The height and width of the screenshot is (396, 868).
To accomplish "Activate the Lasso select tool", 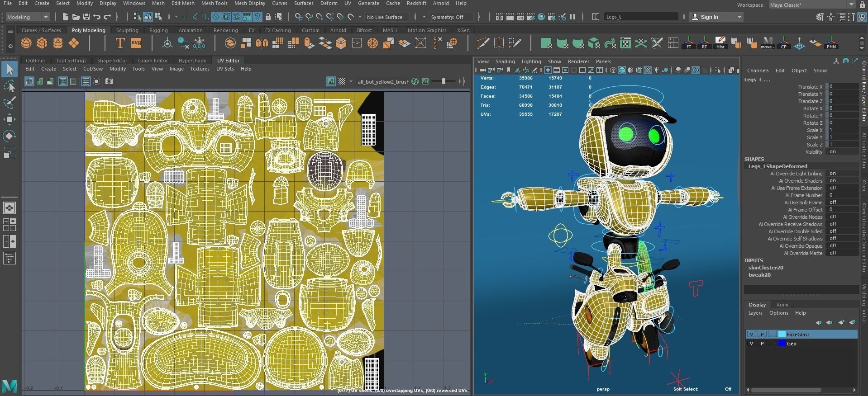I will [x=10, y=86].
